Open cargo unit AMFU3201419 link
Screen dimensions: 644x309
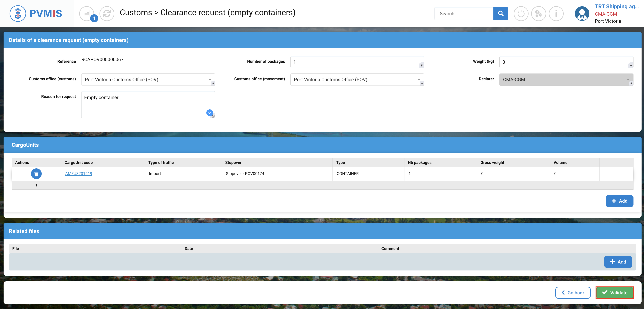click(x=78, y=174)
